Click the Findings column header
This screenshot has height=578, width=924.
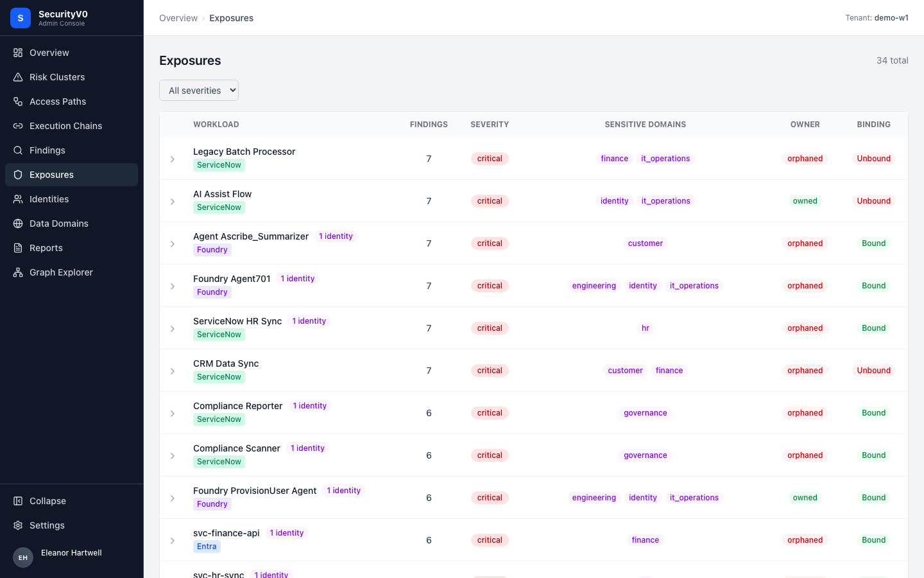[x=429, y=125]
